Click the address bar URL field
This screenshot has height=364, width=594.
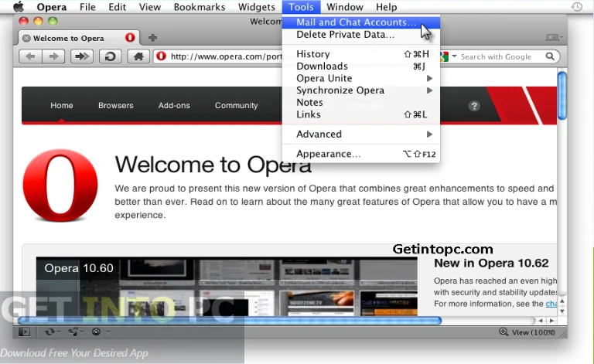(x=226, y=56)
